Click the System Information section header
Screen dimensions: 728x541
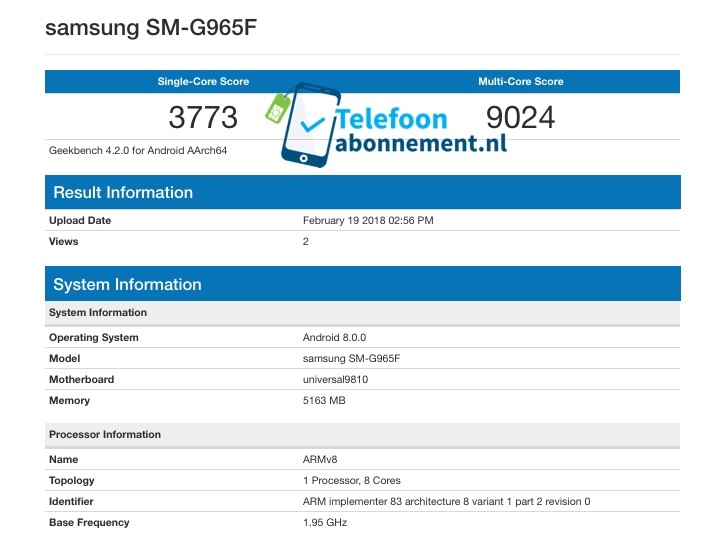pyautogui.click(x=127, y=284)
